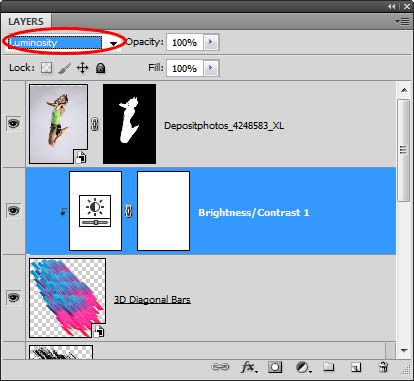Hide the Brightness/Contrast 1 layer
414x381 pixels.
click(x=14, y=211)
